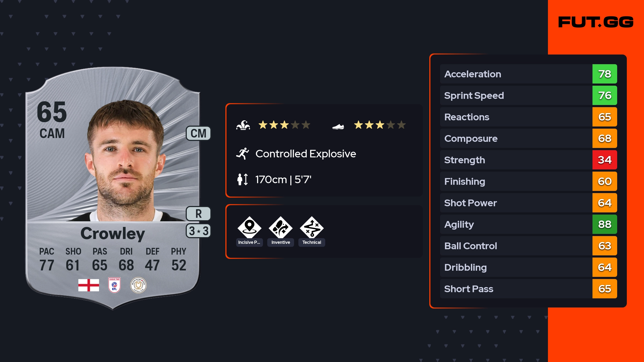644x362 pixels.
Task: Click the EFL League Two badge
Action: [114, 285]
